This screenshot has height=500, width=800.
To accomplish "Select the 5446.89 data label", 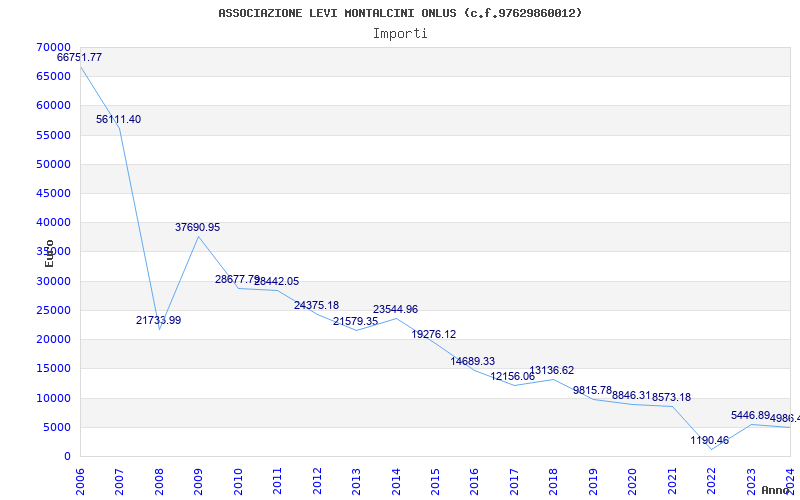I will click(751, 415).
